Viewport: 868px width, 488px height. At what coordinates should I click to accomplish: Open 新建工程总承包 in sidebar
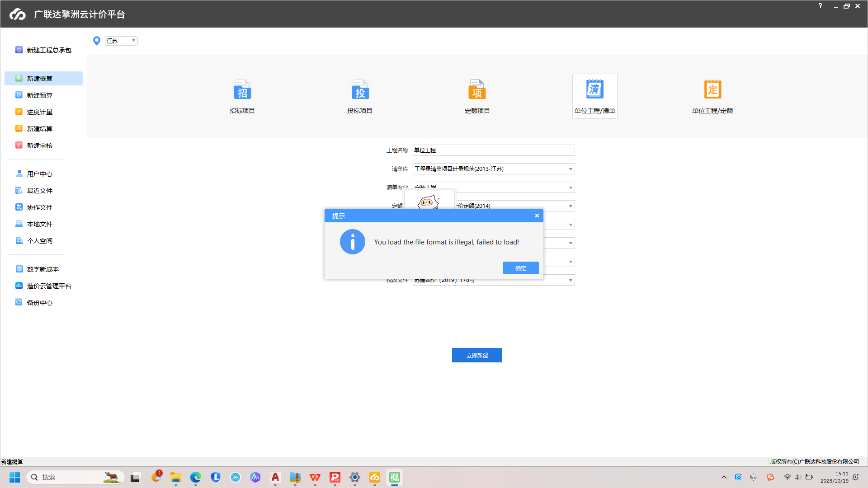44,50
